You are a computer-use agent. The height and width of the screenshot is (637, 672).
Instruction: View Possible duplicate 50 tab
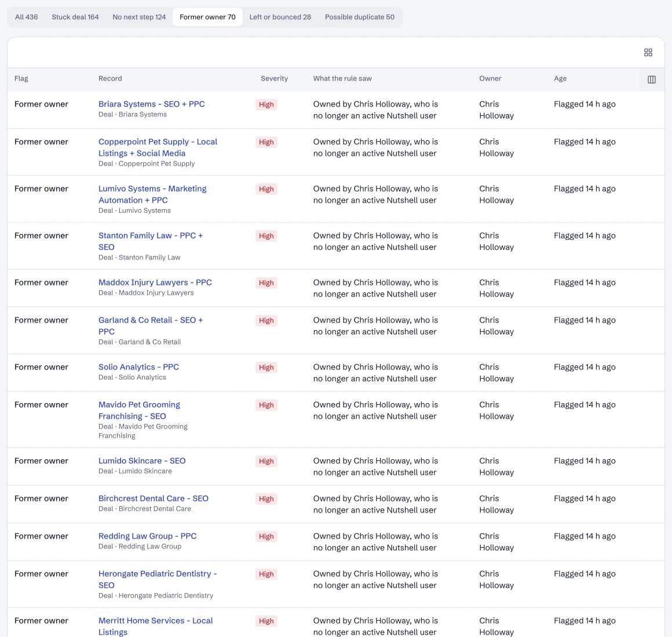[360, 17]
